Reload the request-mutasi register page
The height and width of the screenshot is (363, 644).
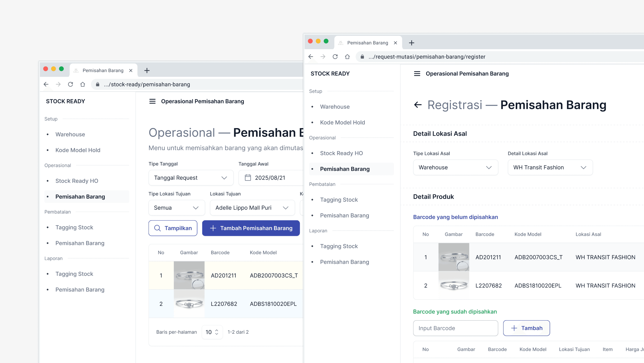(335, 57)
